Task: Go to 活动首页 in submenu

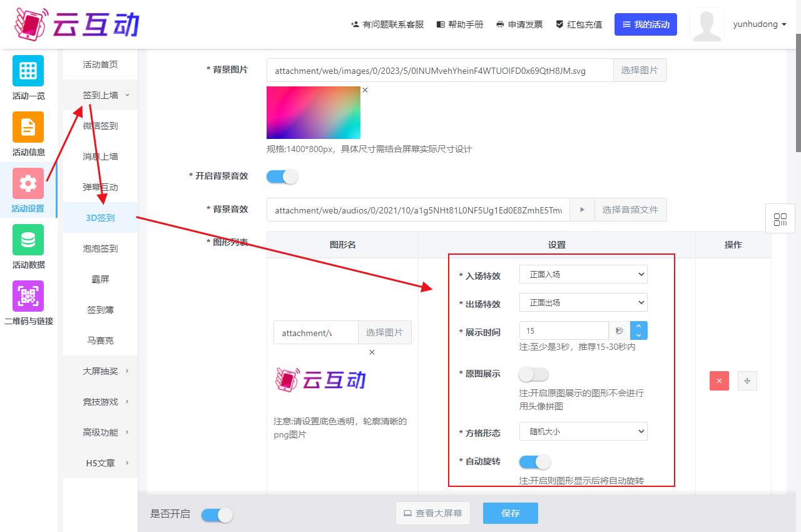Action: tap(100, 64)
